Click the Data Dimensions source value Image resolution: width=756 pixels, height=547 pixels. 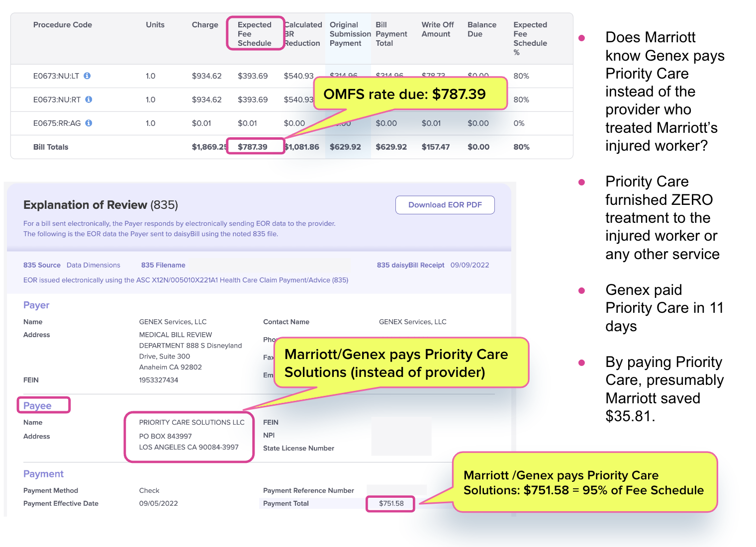coord(94,265)
